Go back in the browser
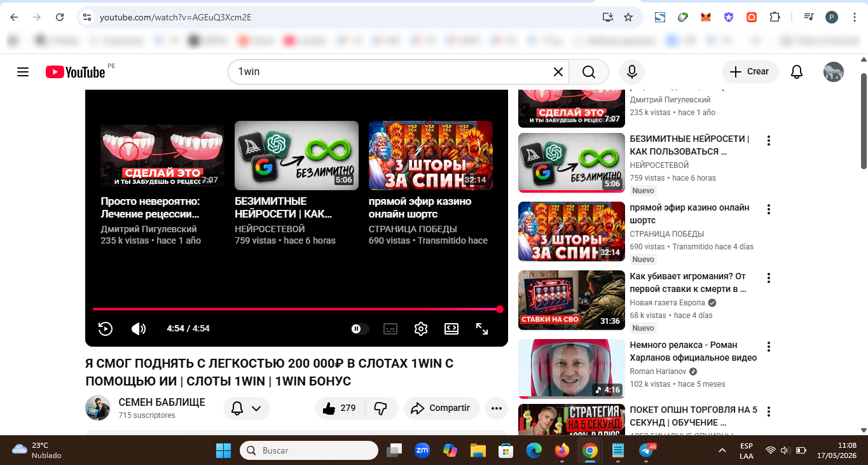The image size is (868, 465). point(14,17)
